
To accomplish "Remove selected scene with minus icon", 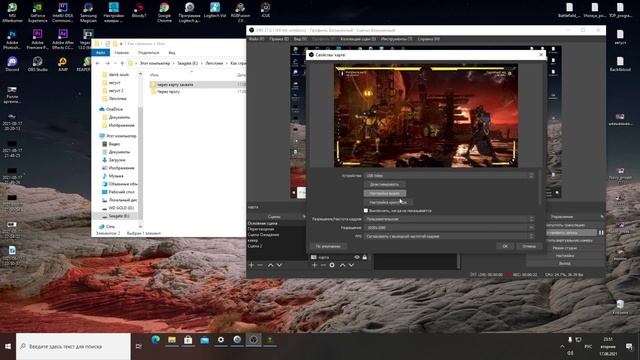I will click(260, 265).
